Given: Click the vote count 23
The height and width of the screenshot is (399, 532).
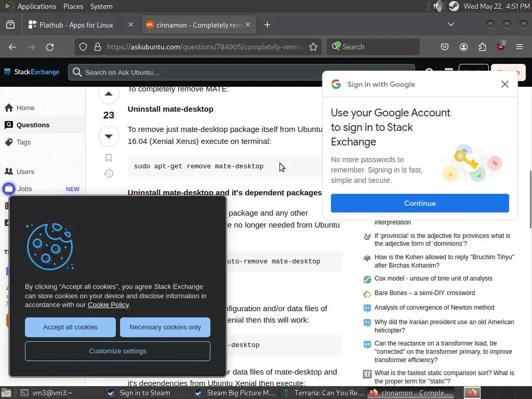Looking at the screenshot, I should pos(109,115).
